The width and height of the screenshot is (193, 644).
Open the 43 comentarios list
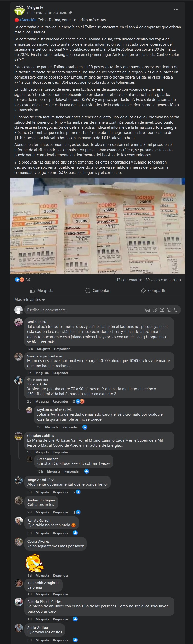(x=129, y=280)
